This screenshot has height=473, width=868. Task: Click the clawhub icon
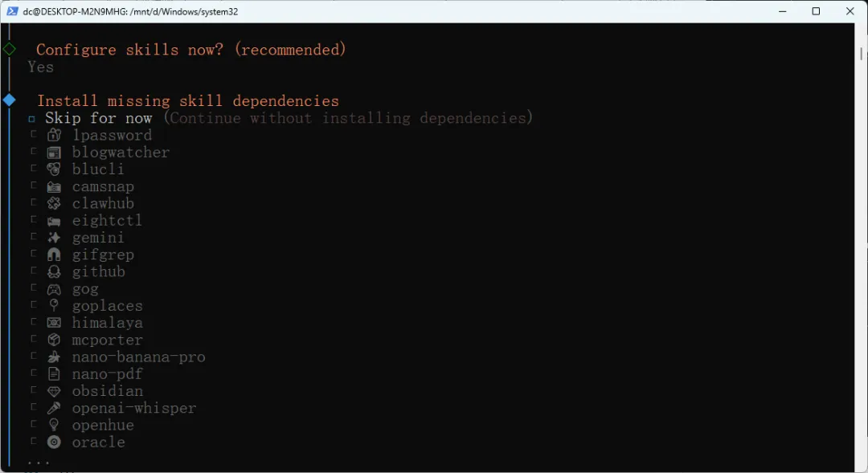pyautogui.click(x=54, y=204)
